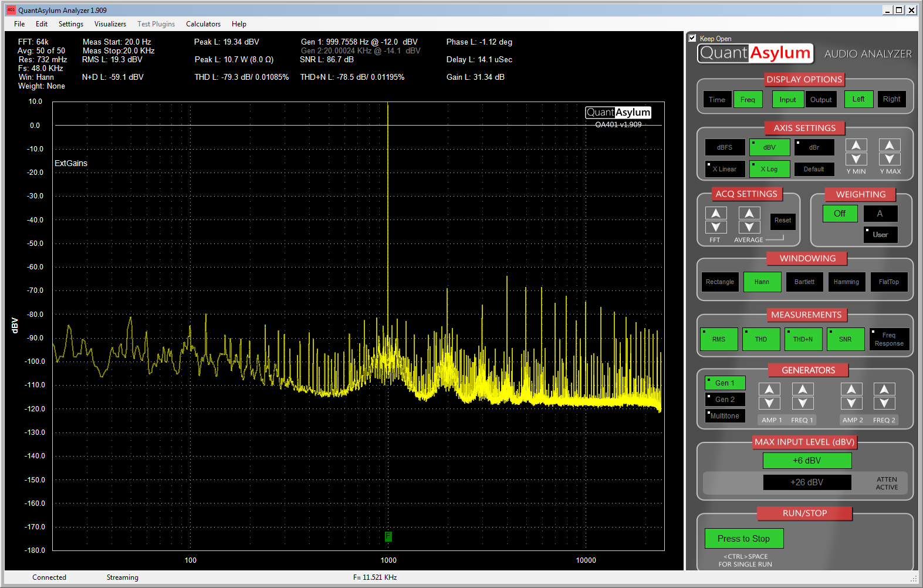Choose Rectangle window

tap(720, 282)
